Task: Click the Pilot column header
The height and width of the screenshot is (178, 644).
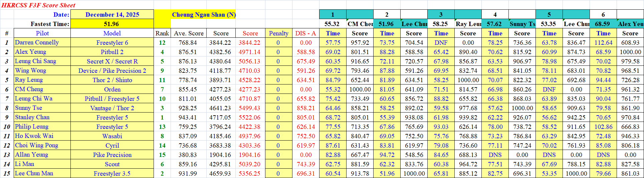Action: click(42, 33)
